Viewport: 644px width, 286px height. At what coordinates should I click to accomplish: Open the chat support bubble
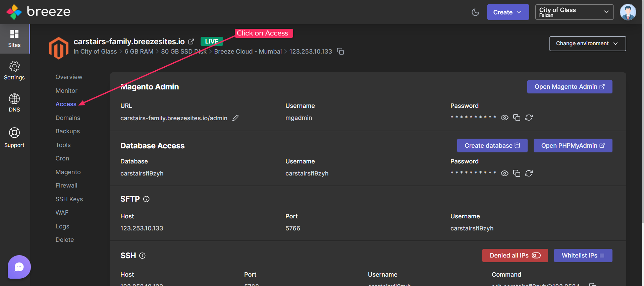coord(19,267)
